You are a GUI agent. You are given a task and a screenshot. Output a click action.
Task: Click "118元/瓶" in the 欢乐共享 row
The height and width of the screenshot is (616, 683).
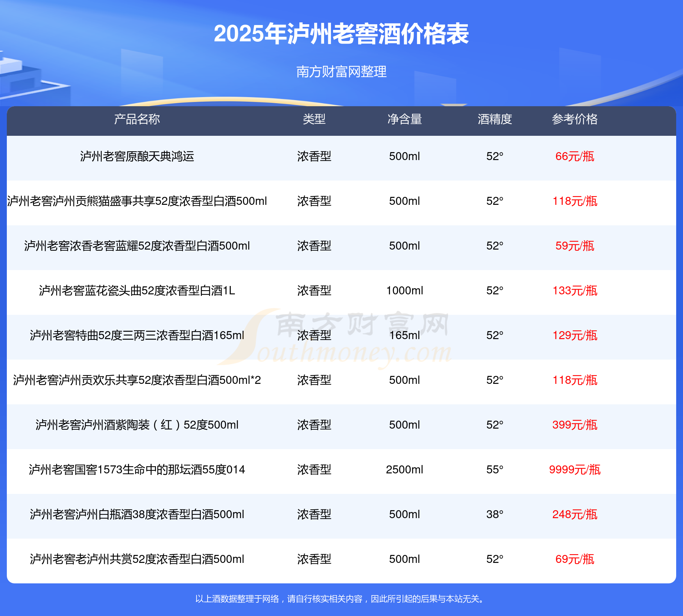[x=575, y=380]
